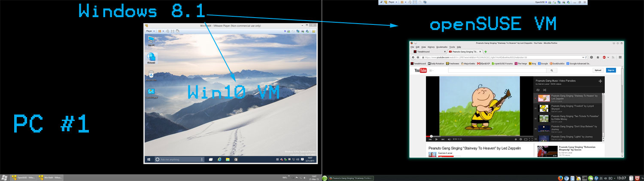Open a new Firefox tab
The image size is (644, 181).
[x=486, y=51]
